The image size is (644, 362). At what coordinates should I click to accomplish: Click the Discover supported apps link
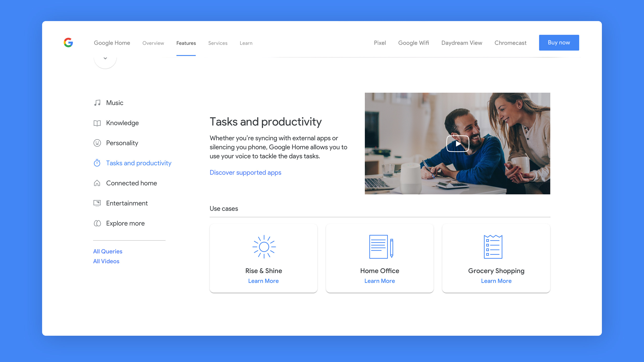point(245,173)
